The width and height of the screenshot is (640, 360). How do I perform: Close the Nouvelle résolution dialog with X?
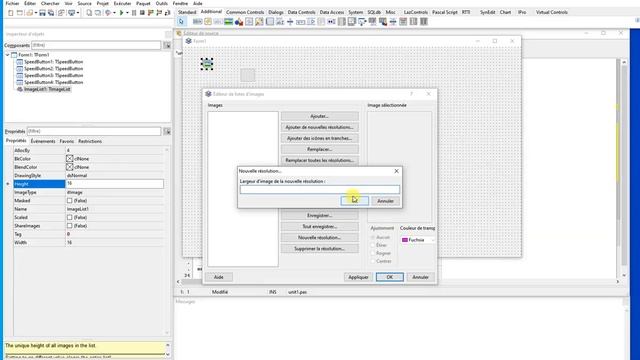click(x=396, y=171)
